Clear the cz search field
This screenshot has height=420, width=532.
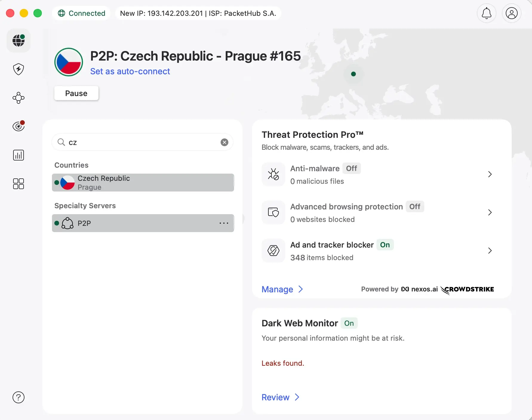[224, 142]
